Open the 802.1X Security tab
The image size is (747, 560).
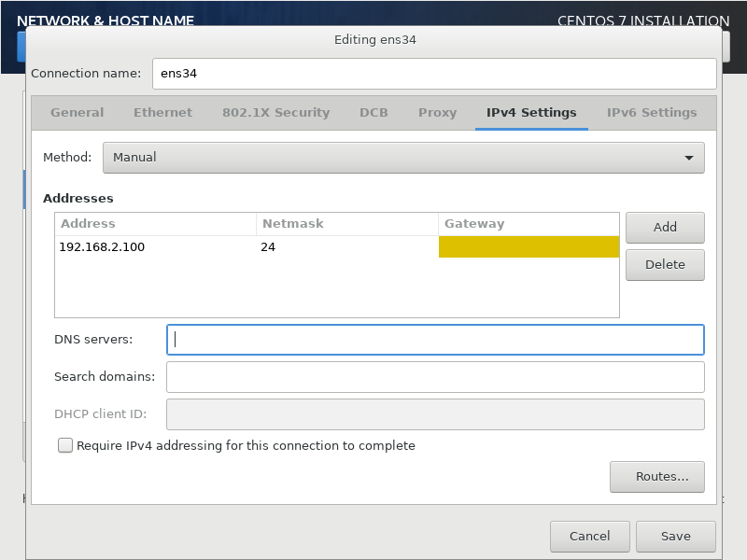click(275, 113)
